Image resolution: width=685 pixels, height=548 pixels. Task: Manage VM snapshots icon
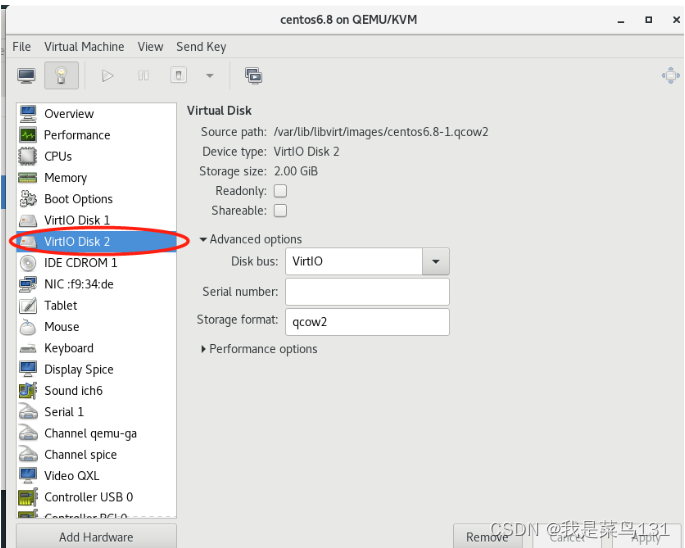[253, 76]
